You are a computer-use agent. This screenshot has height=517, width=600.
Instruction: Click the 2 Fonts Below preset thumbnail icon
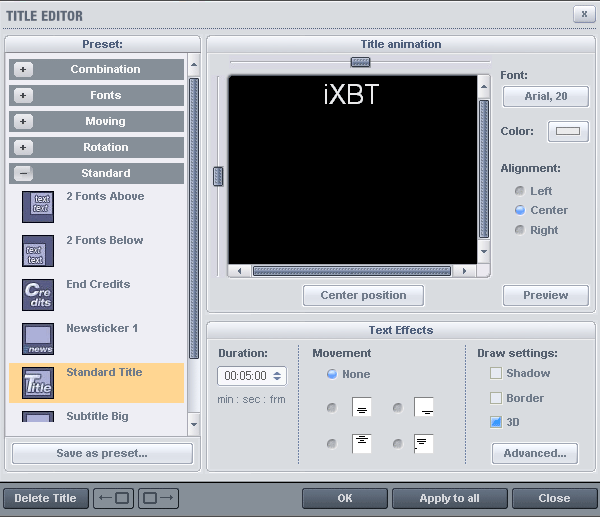tap(38, 251)
